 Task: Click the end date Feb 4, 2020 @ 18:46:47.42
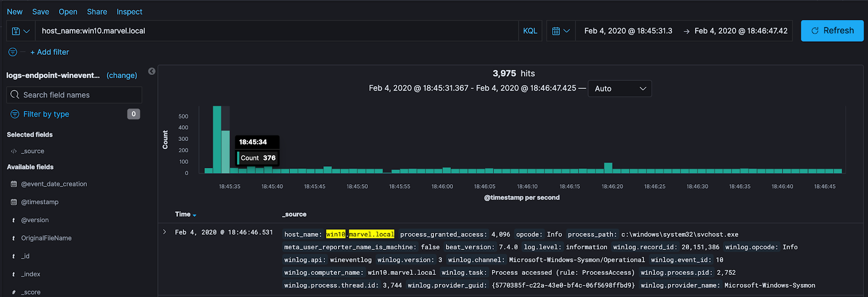(x=741, y=31)
